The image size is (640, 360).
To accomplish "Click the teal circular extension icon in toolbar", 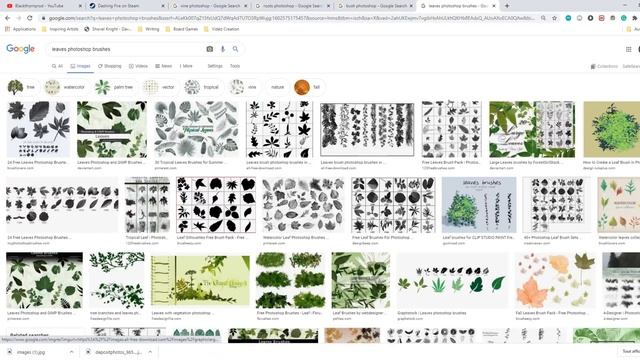I will (568, 18).
